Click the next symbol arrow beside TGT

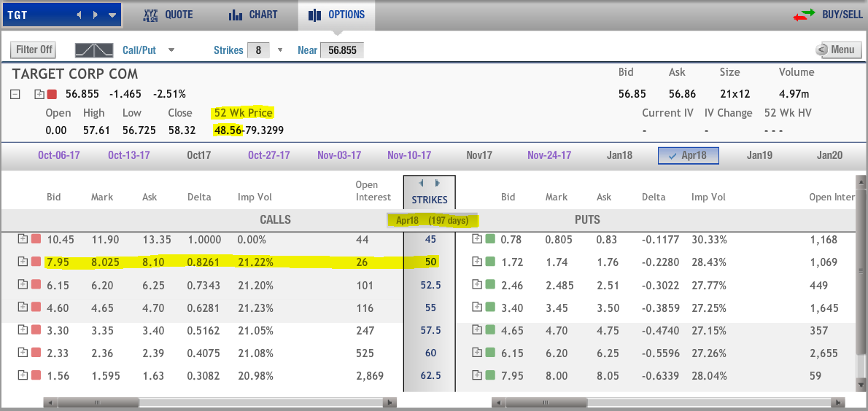click(96, 15)
